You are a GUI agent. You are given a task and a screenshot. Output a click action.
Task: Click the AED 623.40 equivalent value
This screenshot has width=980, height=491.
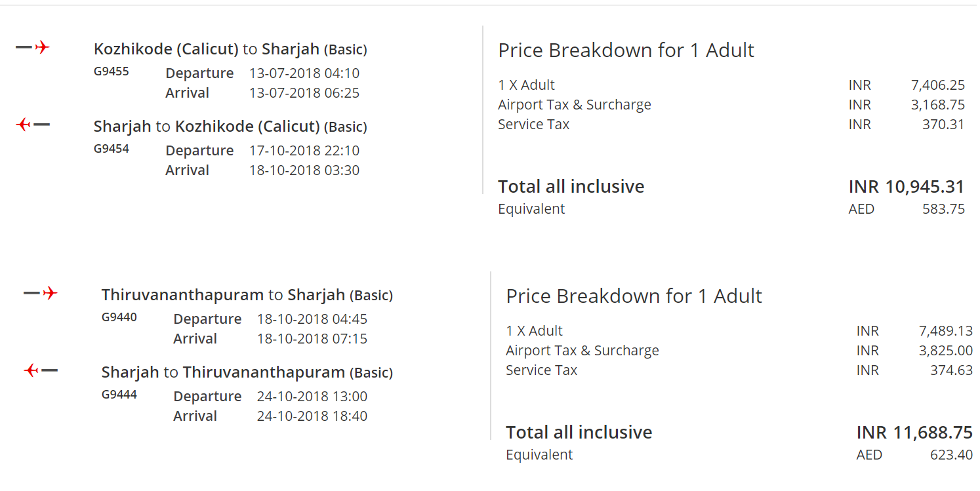tap(951, 455)
